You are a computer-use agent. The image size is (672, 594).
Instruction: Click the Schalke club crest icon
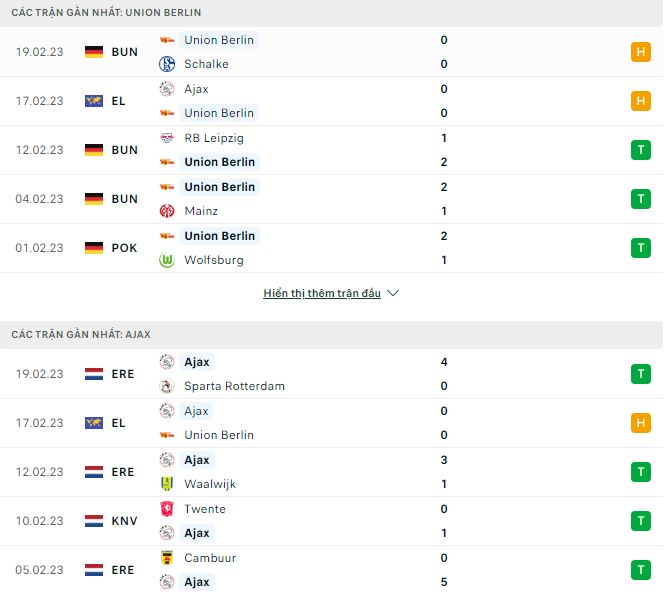167,64
